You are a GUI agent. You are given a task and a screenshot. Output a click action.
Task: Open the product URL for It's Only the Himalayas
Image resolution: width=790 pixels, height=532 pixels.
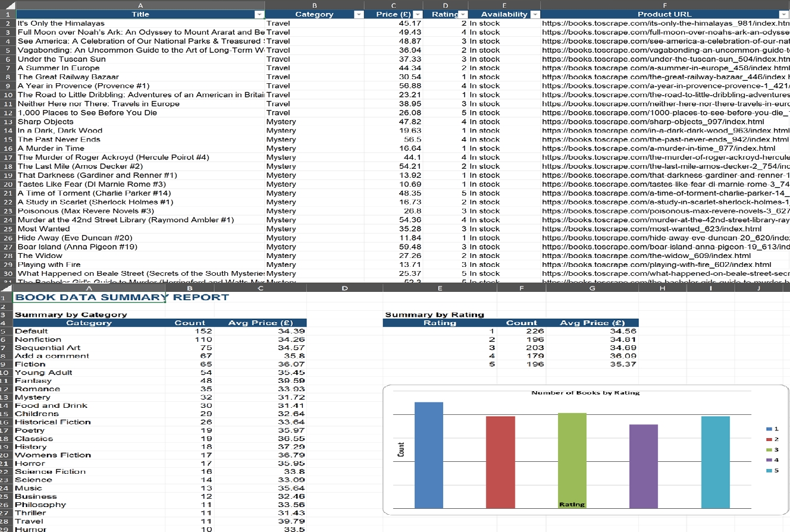[665, 23]
